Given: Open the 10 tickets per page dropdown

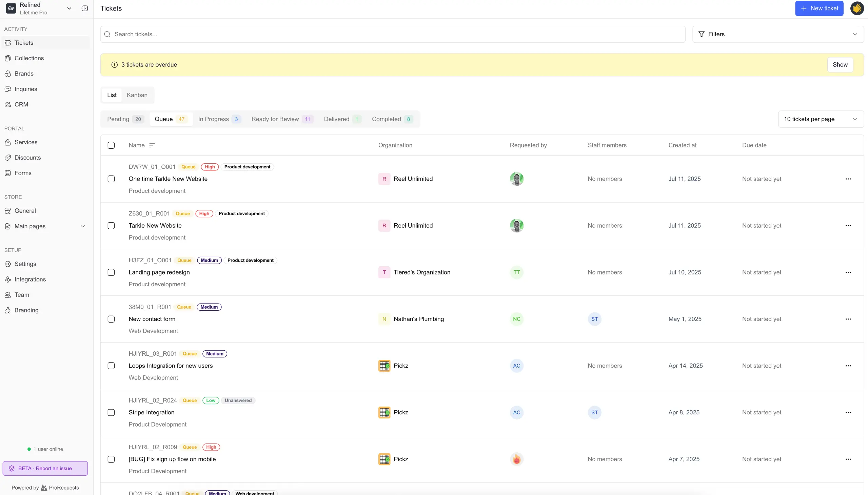Looking at the screenshot, I should pos(821,119).
